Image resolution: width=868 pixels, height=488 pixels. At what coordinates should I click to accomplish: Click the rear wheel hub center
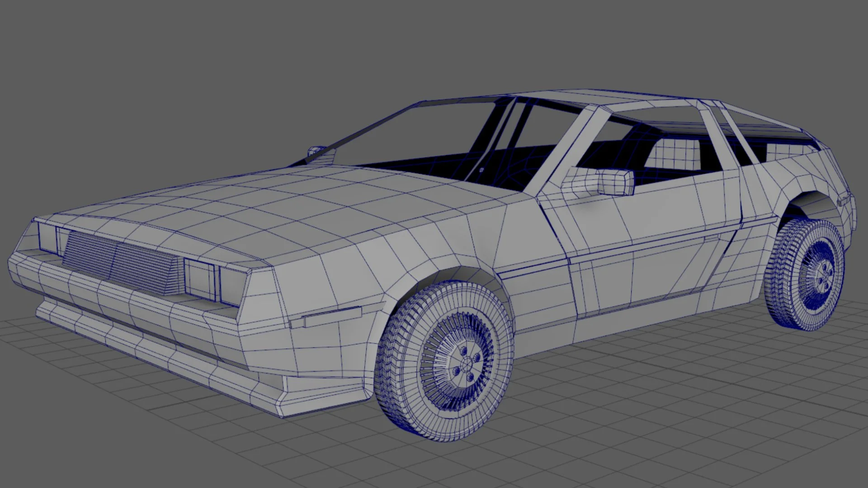click(x=826, y=277)
